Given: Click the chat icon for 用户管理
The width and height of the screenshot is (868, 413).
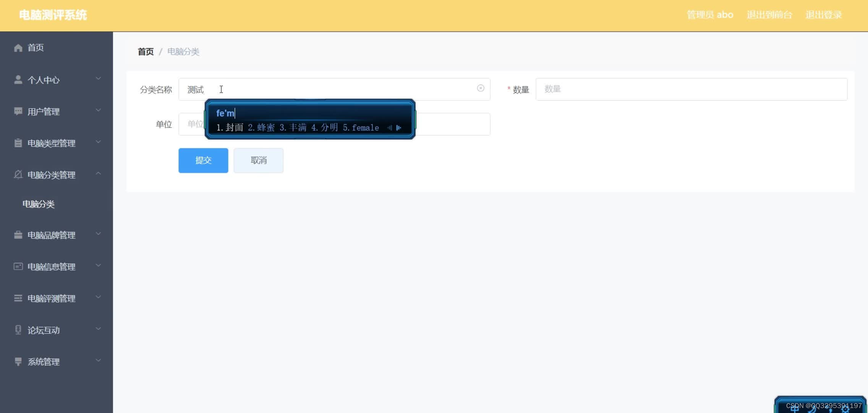Looking at the screenshot, I should (18, 111).
